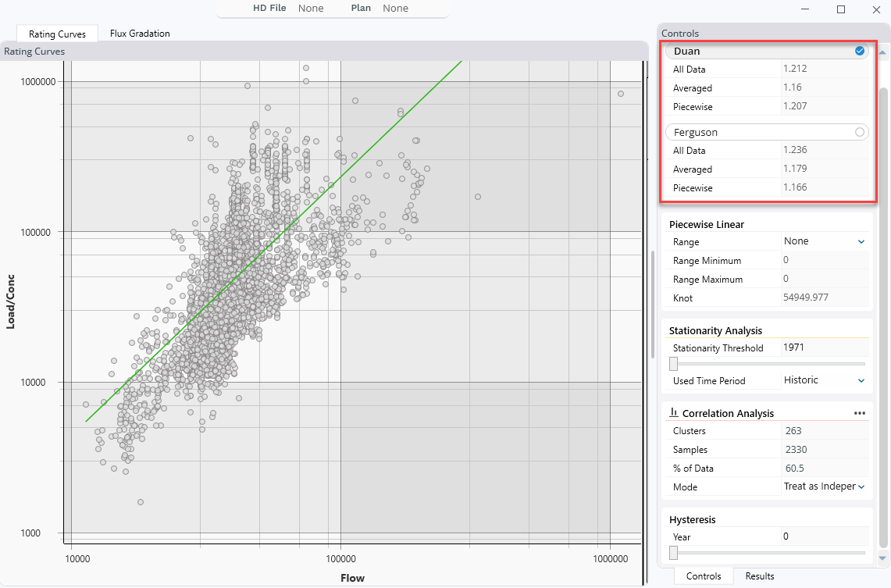Select the Rating Curves tab
This screenshot has height=588, width=891.
pyautogui.click(x=57, y=34)
